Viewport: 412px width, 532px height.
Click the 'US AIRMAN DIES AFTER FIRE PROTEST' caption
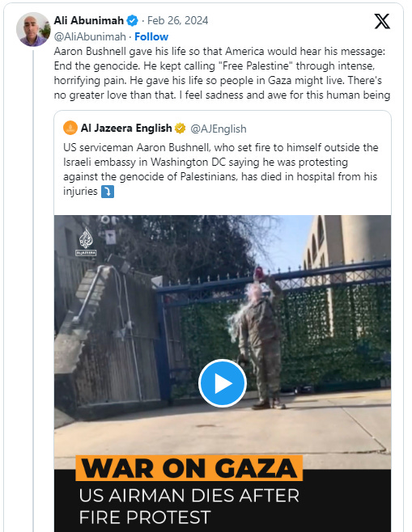coord(189,506)
